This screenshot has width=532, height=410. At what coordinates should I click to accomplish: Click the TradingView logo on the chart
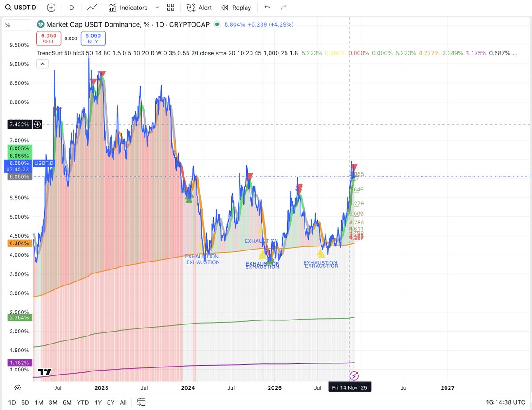45,372
